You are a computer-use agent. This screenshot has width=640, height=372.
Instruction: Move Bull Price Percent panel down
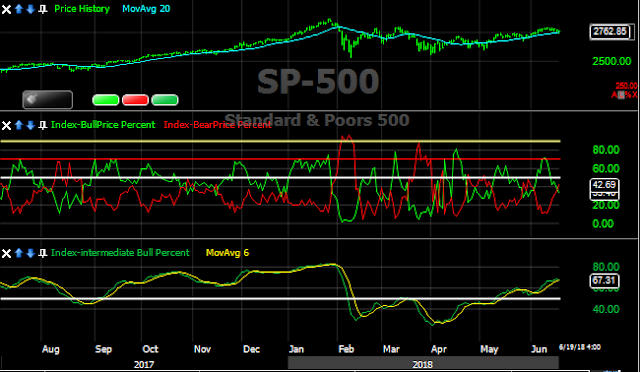coord(31,125)
